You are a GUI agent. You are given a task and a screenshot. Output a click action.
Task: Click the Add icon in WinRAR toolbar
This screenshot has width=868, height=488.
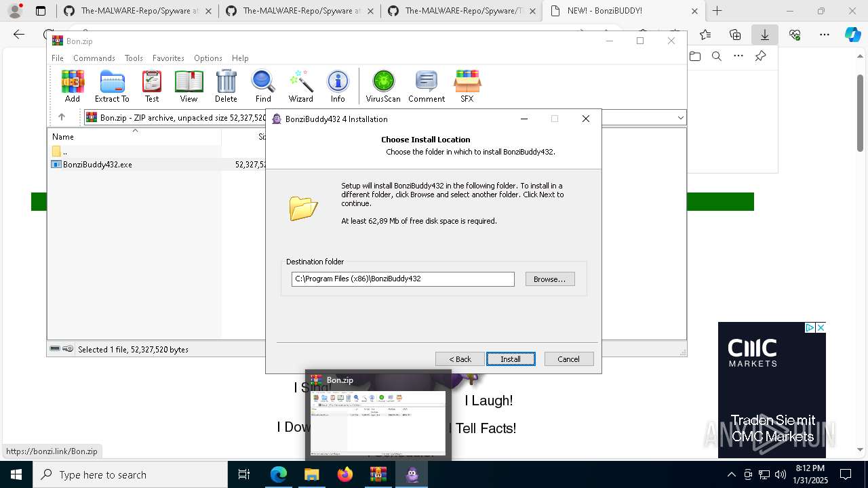click(73, 86)
